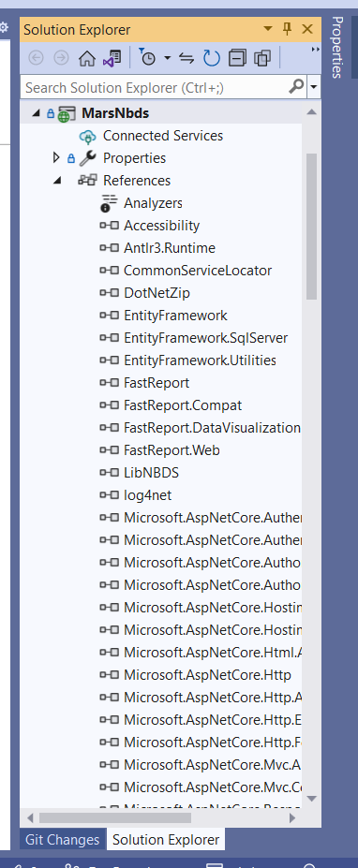Screen dimensions: 358x868
Task: Open the Pending Changes Filter icon
Action: tap(148, 58)
